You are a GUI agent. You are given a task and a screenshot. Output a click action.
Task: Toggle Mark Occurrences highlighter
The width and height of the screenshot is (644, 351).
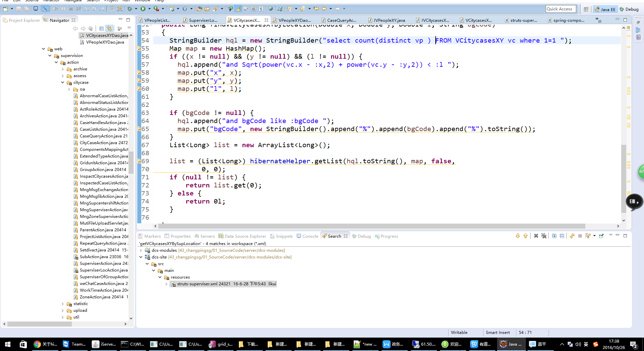click(x=238, y=9)
